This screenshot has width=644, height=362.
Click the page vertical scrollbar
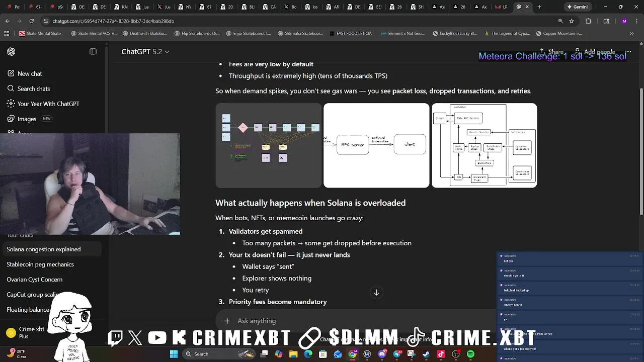click(x=641, y=151)
